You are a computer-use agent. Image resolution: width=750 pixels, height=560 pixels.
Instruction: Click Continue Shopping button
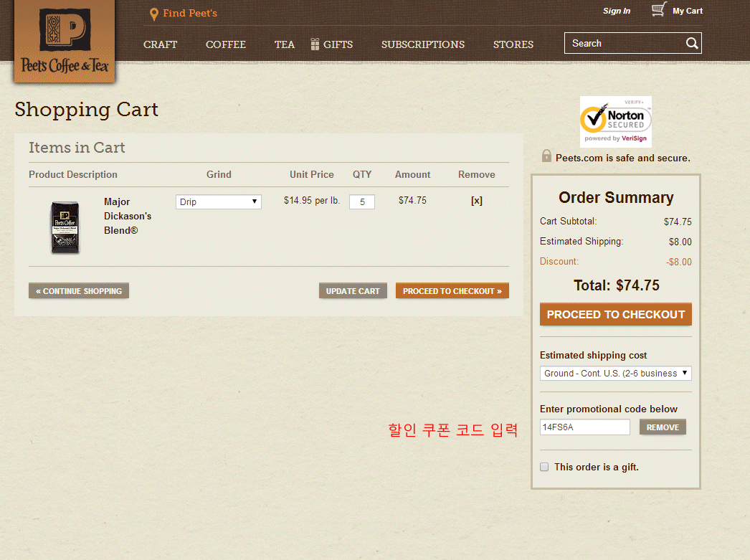click(x=79, y=291)
